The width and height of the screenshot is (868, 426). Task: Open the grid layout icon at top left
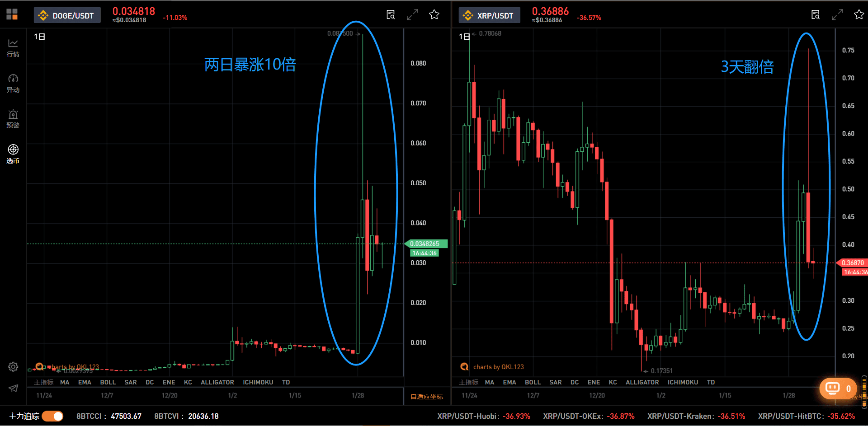tap(12, 14)
